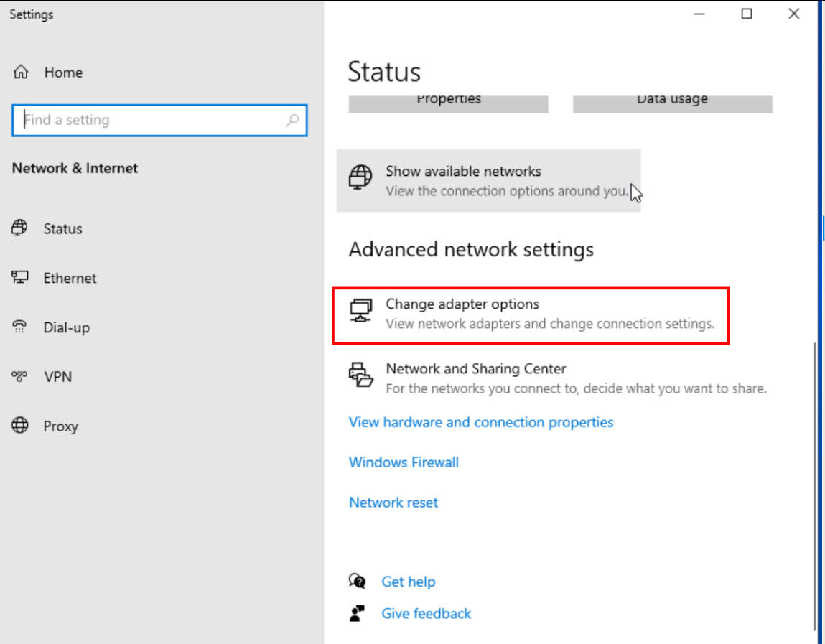This screenshot has height=644, width=825.
Task: Click the Proxy globe icon
Action: pos(20,426)
